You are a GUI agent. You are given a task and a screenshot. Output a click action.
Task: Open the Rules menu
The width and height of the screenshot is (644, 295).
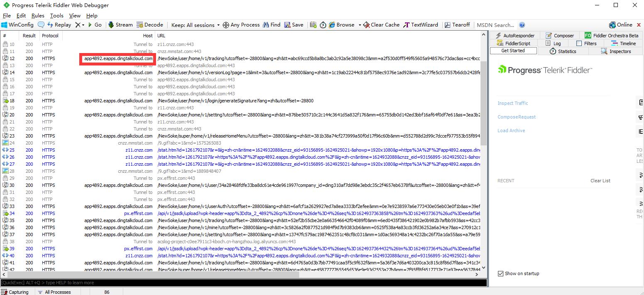coord(38,16)
